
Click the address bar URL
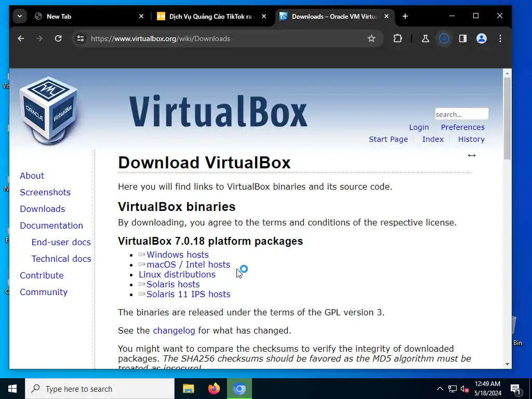(161, 38)
